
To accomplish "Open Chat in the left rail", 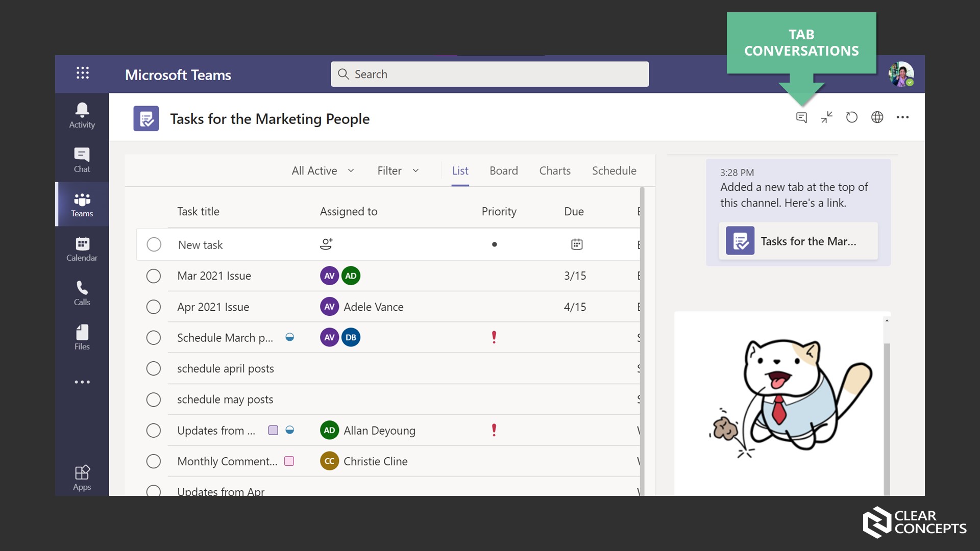I will point(82,160).
